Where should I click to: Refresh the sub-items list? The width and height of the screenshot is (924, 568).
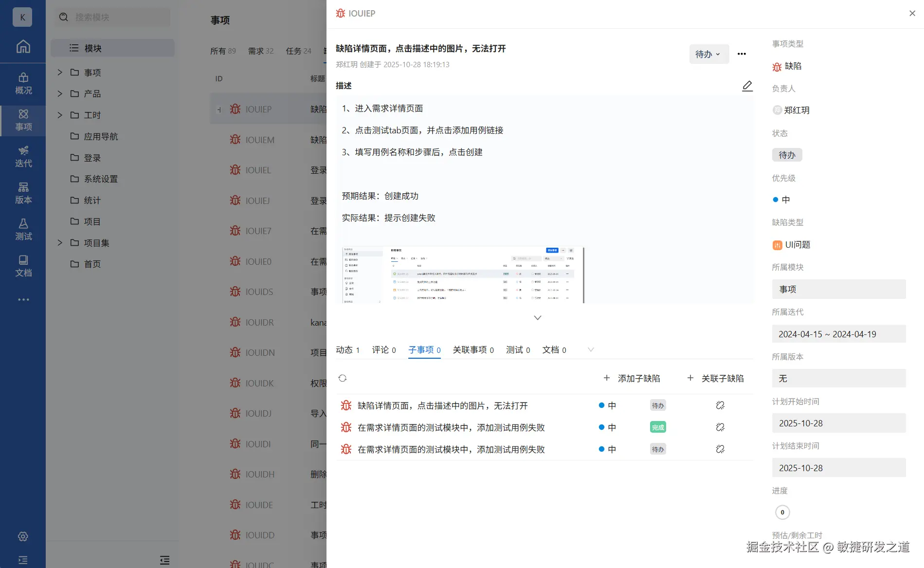point(343,378)
